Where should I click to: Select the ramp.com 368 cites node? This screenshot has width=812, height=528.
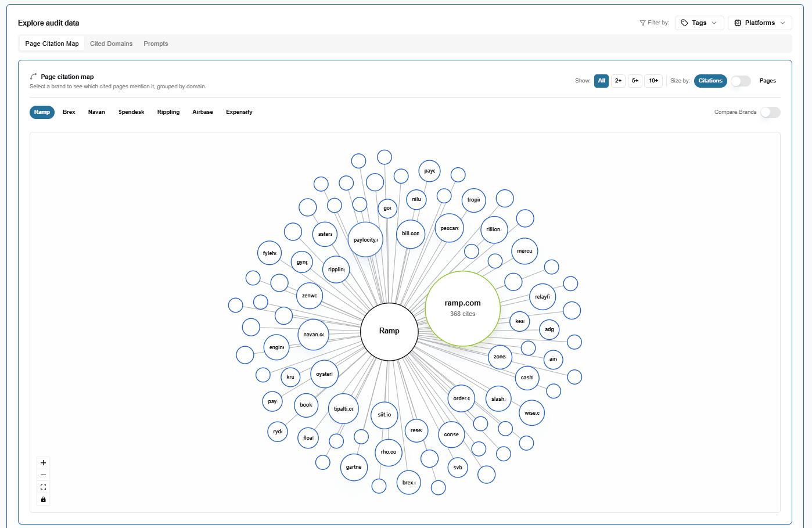[x=462, y=308]
